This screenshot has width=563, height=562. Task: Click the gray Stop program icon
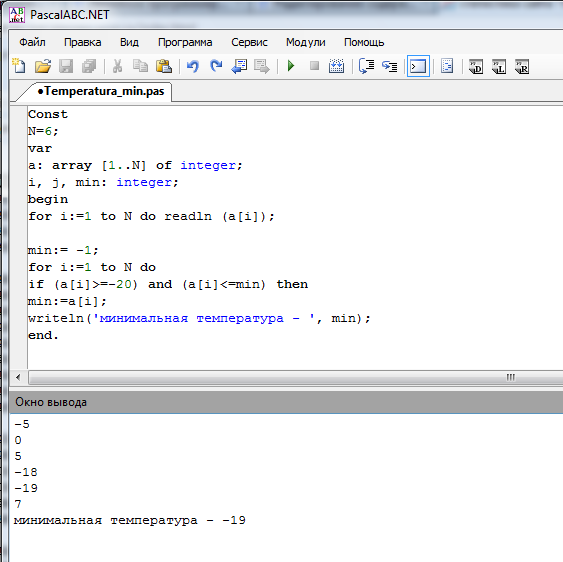314,66
